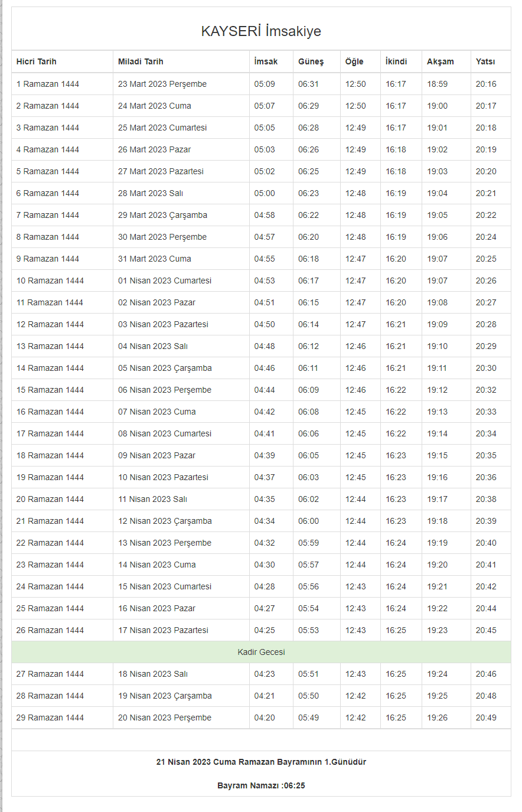Click the green Kadir Gecesi row
Viewport: 522px width, 812px height.
[261, 652]
